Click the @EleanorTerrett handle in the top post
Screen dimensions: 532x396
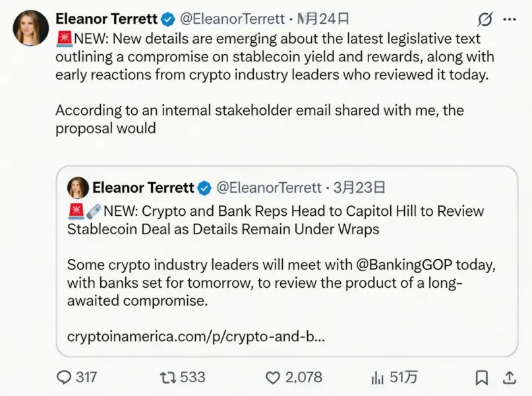tap(232, 19)
